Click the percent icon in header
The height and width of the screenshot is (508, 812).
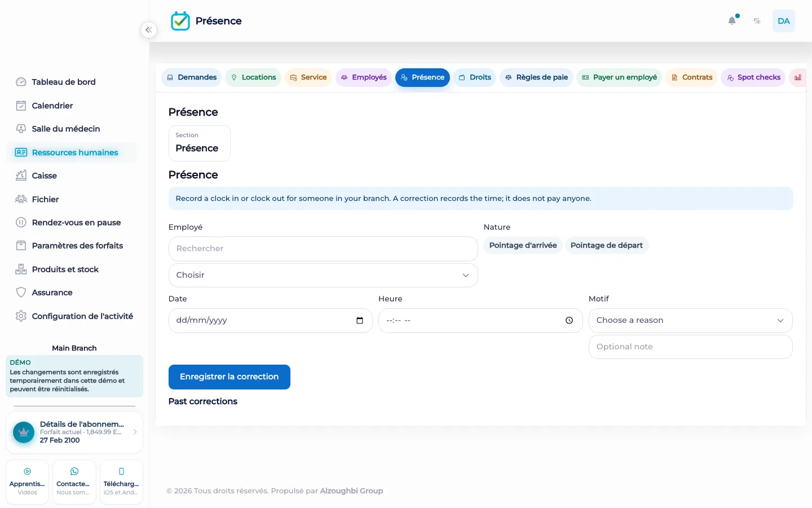pyautogui.click(x=757, y=21)
